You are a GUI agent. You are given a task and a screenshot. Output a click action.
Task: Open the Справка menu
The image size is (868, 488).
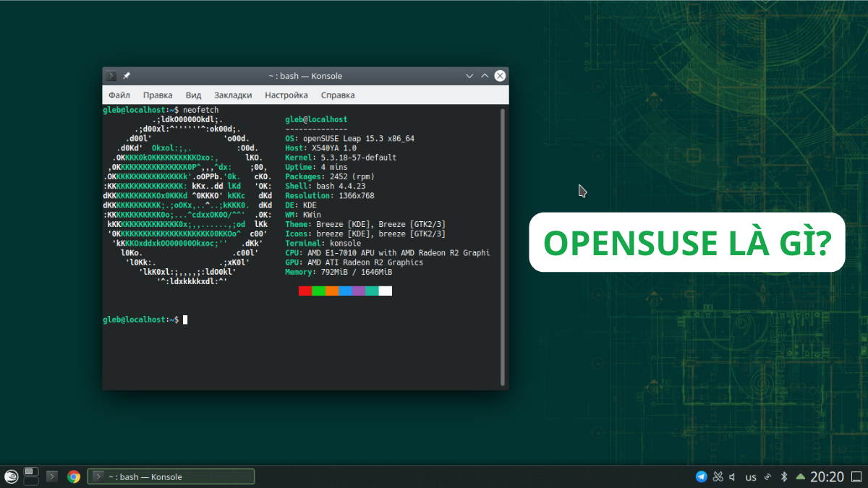tap(338, 95)
